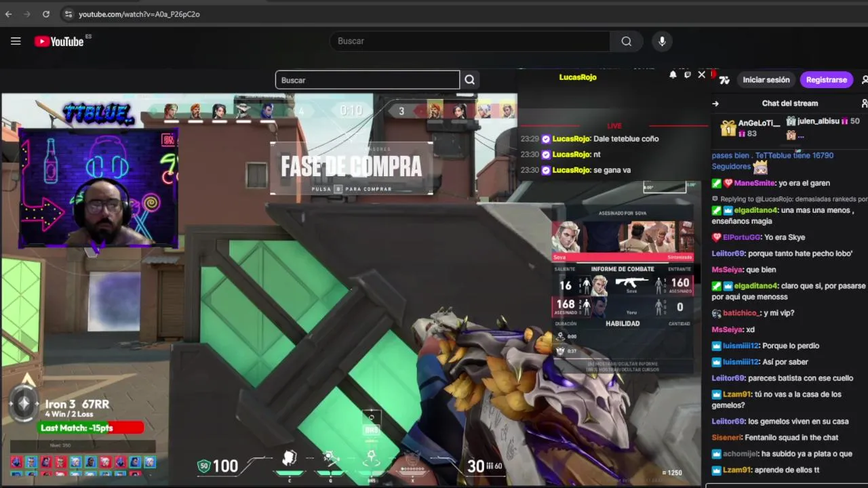868x488 pixels.
Task: Focus the YouTube Buscar search field
Action: click(x=469, y=41)
